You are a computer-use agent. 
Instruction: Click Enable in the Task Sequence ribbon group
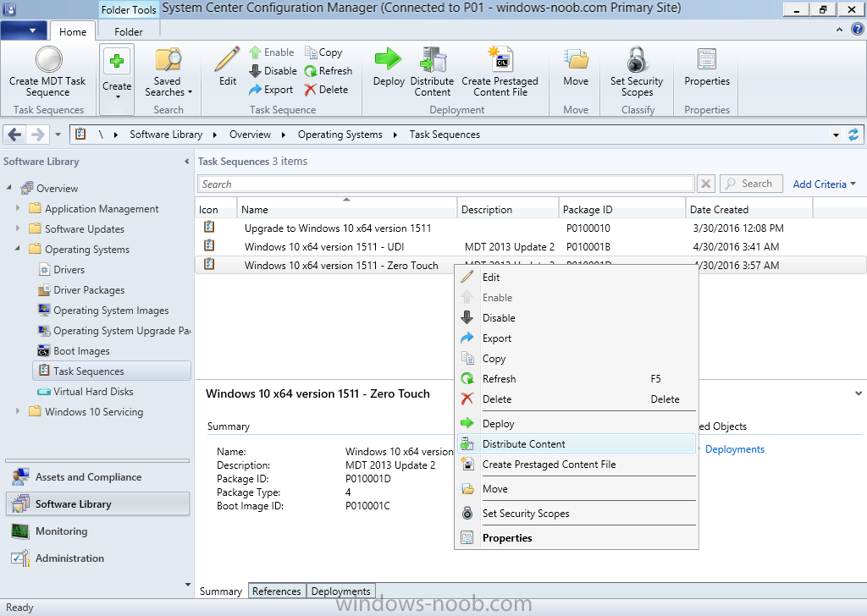272,52
